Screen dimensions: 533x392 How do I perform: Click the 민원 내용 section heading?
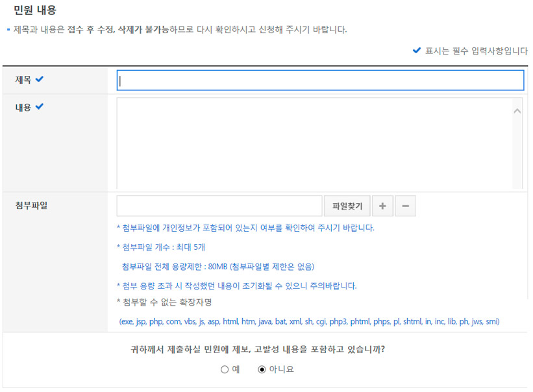35,10
